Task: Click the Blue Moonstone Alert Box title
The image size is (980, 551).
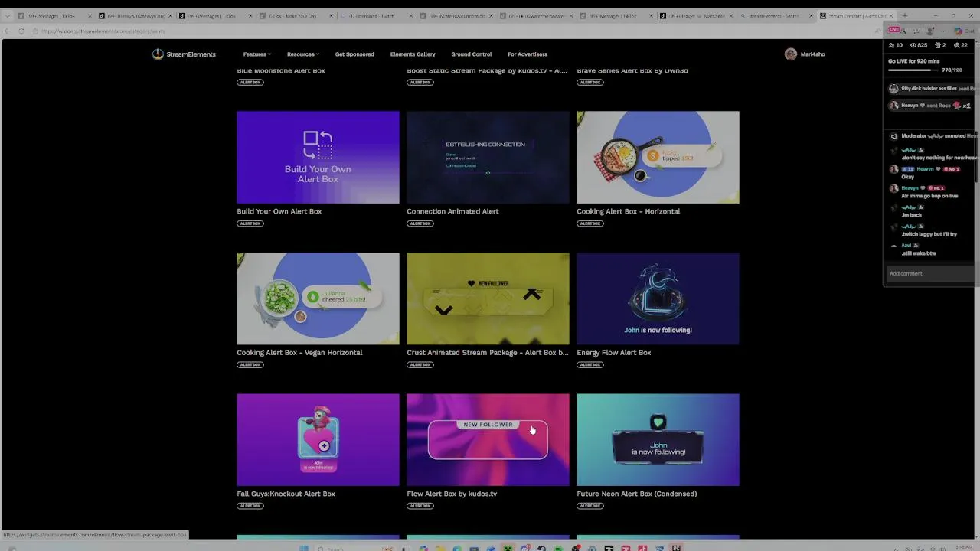Action: 280,70
